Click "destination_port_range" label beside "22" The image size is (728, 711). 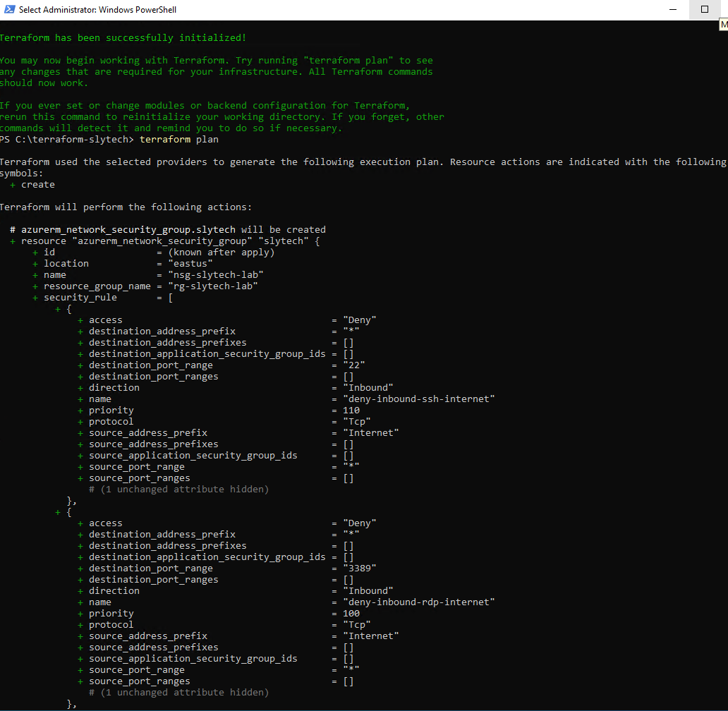(151, 365)
